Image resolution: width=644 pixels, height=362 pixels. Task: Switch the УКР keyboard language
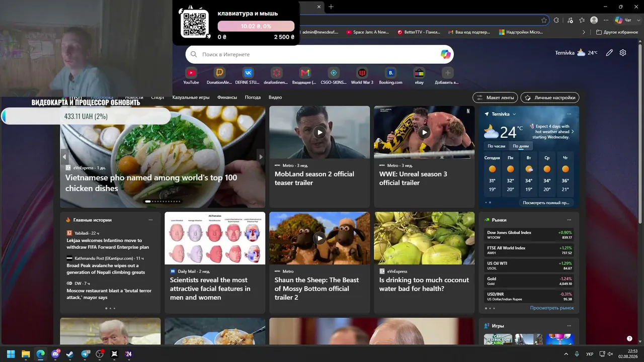click(x=590, y=354)
